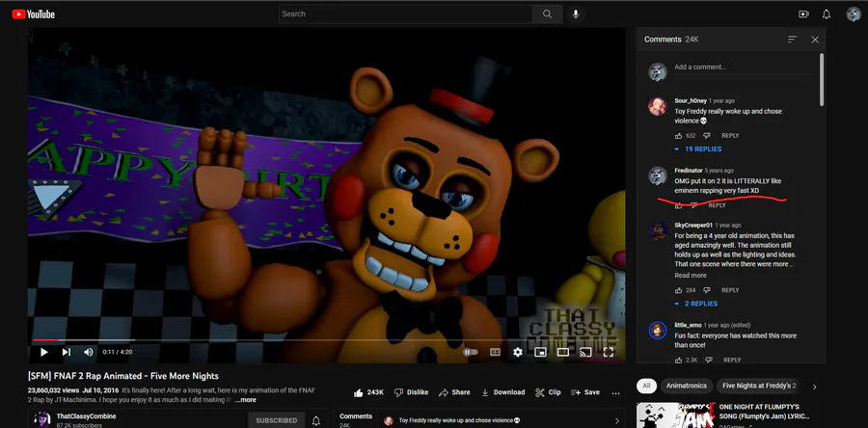Screen dimensions: 868x428
Task: Reply to Sour_h0ney's comment
Action: coord(730,136)
